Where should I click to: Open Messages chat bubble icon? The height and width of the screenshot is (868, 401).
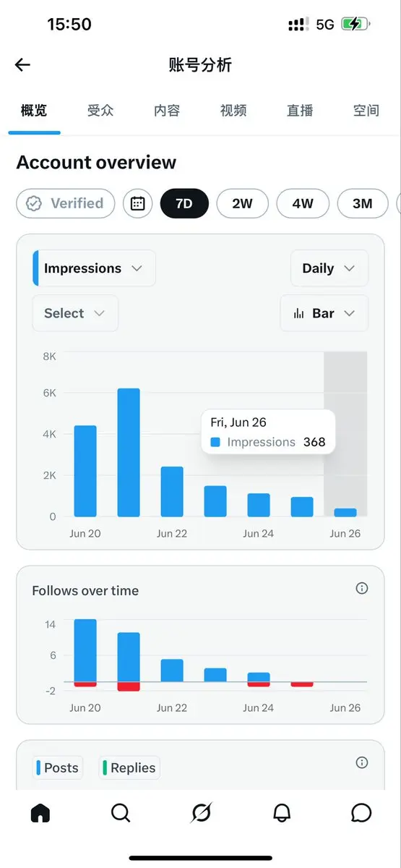(361, 813)
